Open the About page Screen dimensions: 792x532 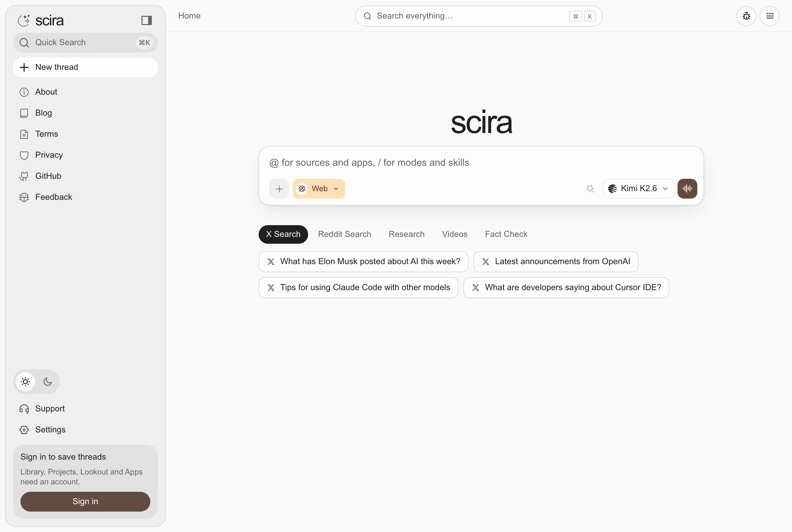pyautogui.click(x=85, y=92)
